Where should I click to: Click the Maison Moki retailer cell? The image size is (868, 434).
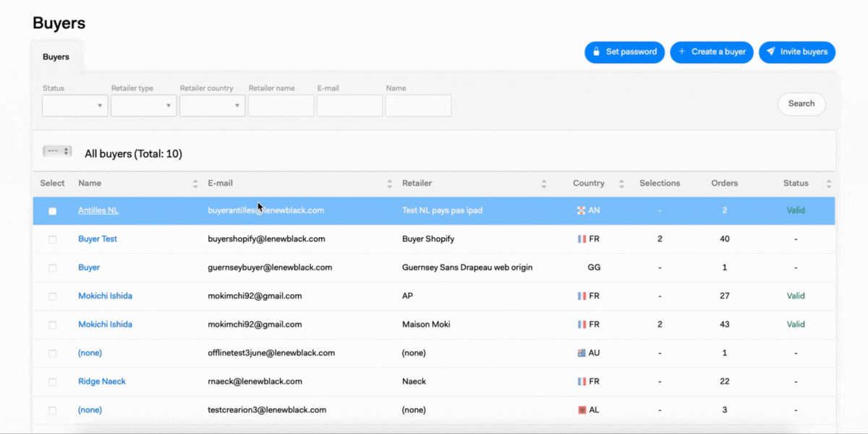pos(426,324)
